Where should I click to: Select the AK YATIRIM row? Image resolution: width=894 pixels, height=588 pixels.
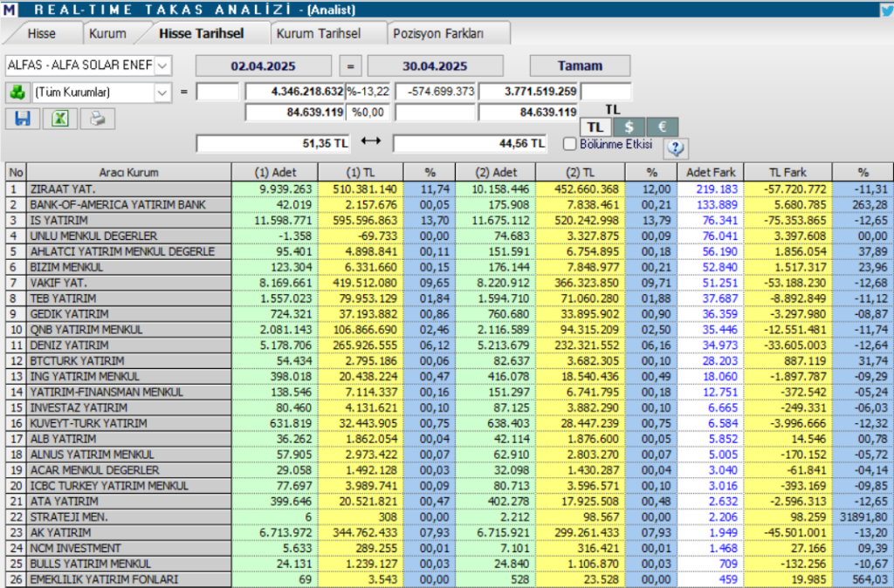[x=450, y=533]
